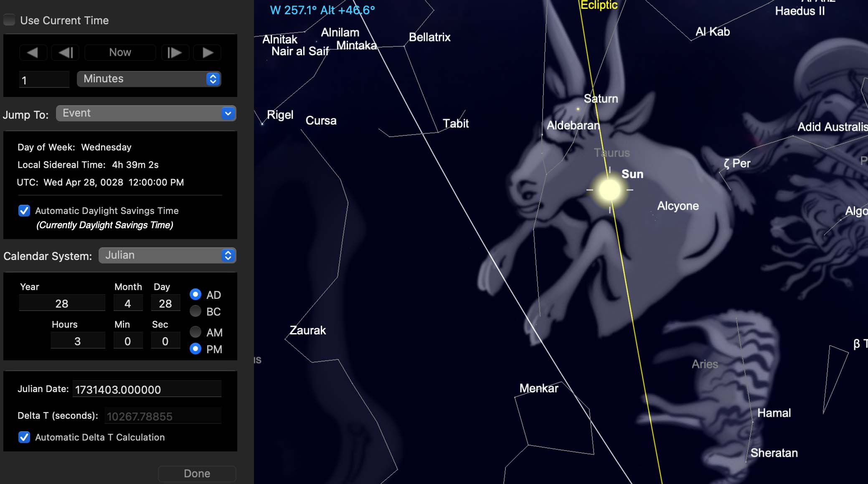Click the Now button
The height and width of the screenshot is (484, 868).
click(120, 53)
